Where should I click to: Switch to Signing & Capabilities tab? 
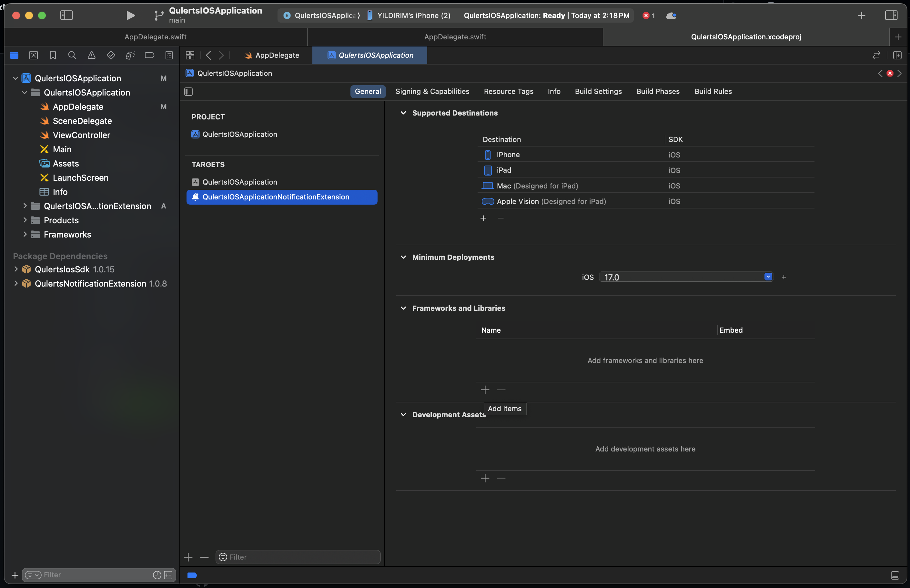coord(432,92)
